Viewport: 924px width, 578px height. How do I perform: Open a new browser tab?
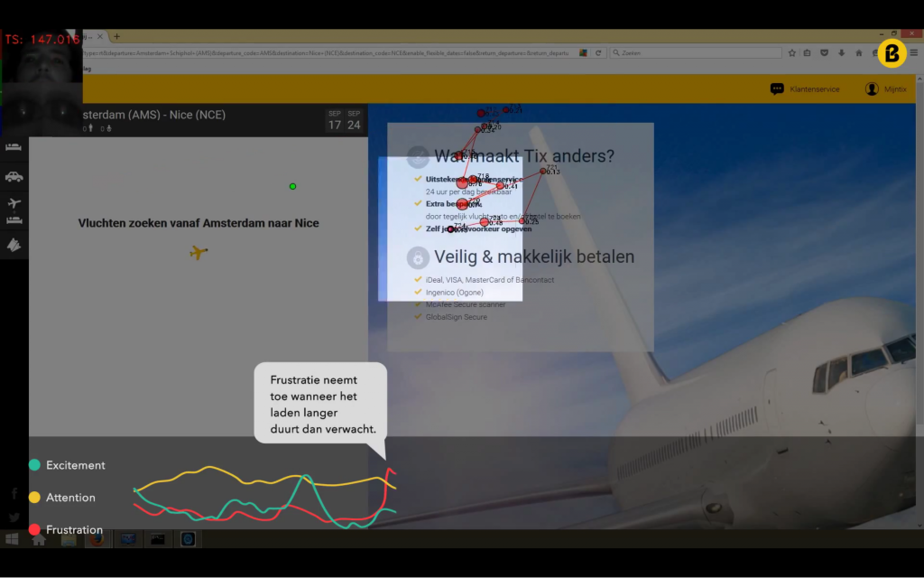[x=116, y=36]
